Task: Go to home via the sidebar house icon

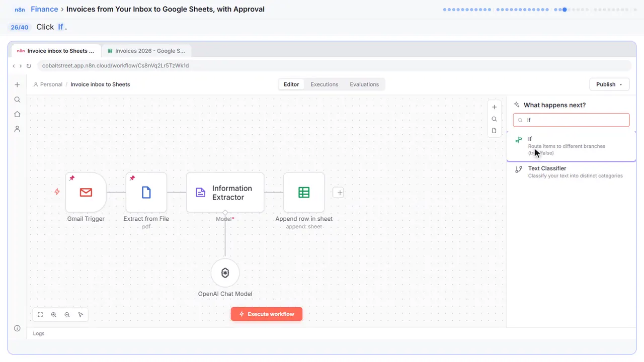Action: click(x=17, y=114)
